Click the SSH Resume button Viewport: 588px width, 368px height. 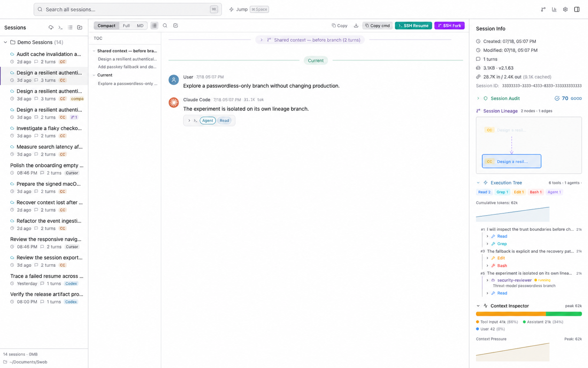(x=413, y=26)
